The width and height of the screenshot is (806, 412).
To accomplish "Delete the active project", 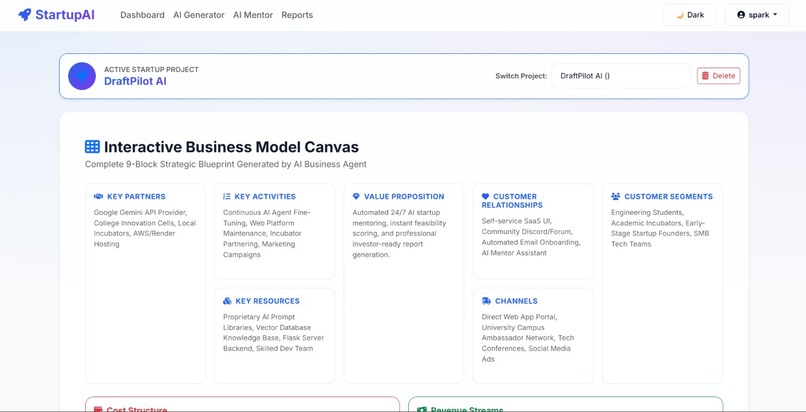I will point(719,76).
